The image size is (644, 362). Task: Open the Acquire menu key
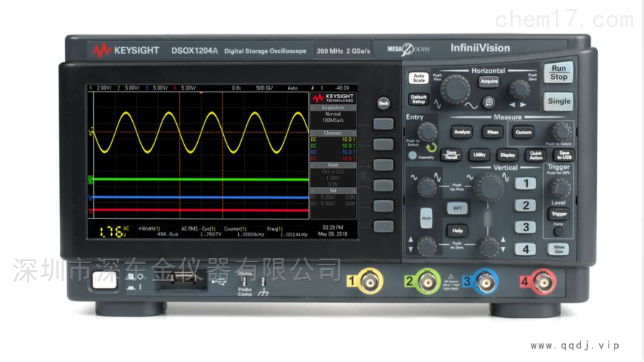click(x=489, y=82)
